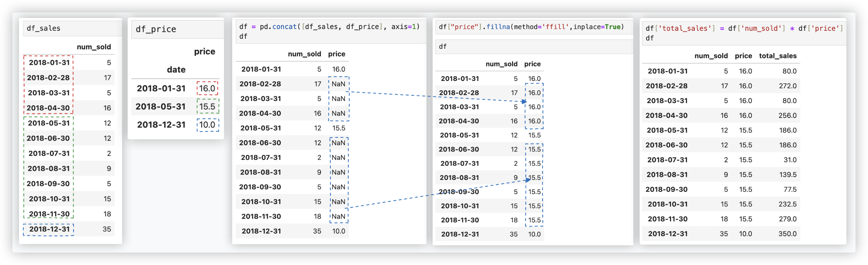Select the 272.0 total sales value
Image resolution: width=868 pixels, height=265 pixels.
(x=787, y=86)
